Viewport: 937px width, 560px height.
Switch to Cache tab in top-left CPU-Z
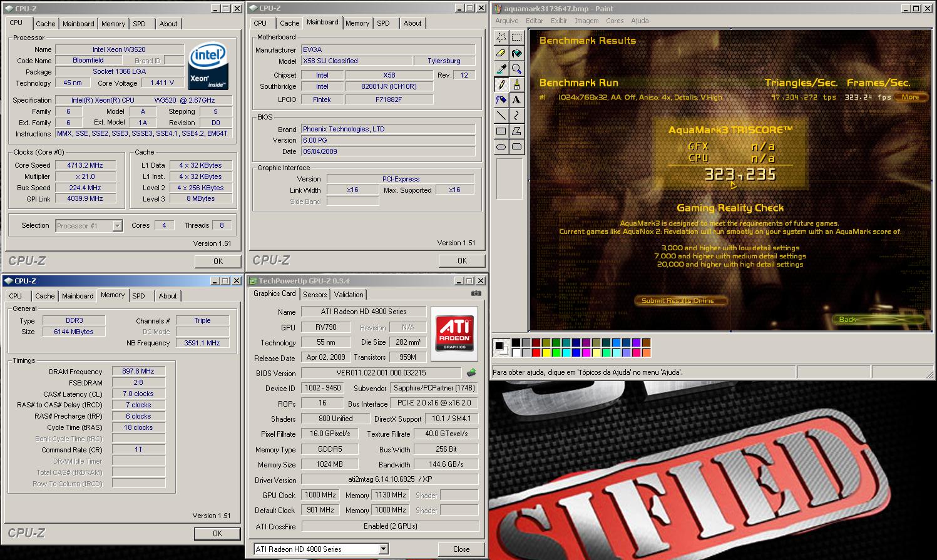pos(45,24)
